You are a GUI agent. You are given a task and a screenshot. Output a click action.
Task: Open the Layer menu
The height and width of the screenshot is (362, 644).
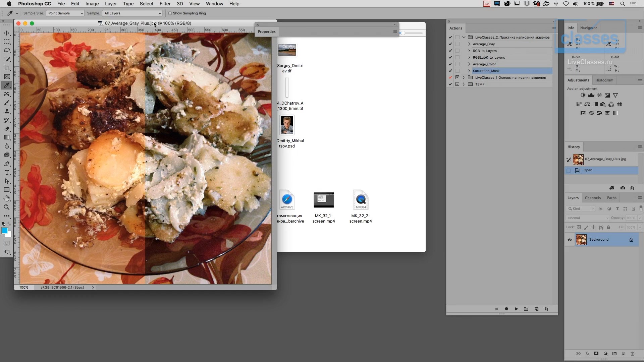coord(111,4)
